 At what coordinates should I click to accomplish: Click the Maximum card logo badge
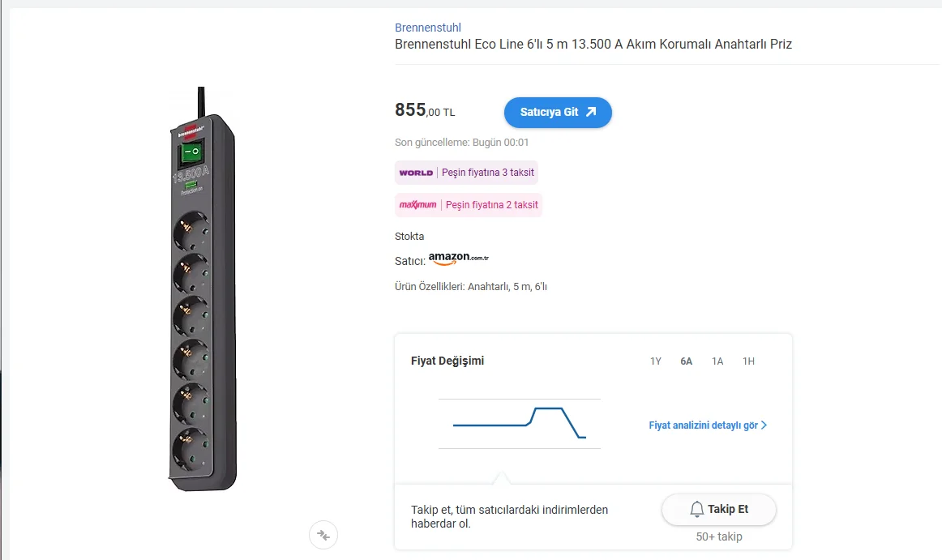pos(418,205)
